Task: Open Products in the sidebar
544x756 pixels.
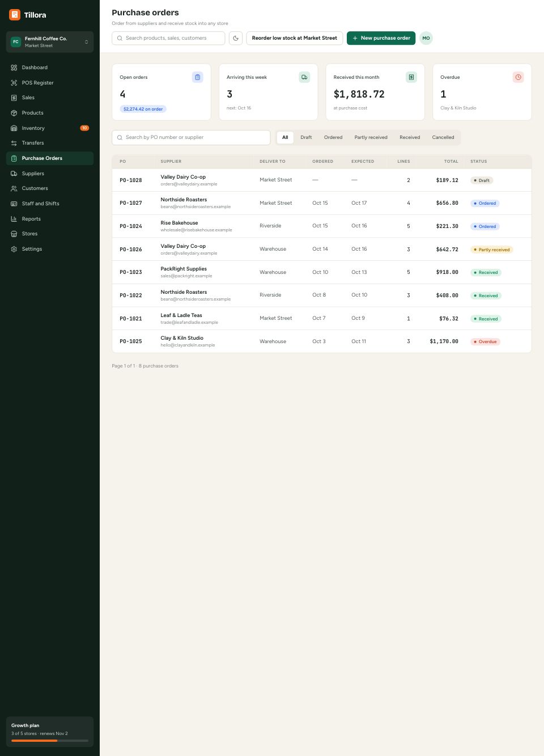Action: (x=50, y=113)
